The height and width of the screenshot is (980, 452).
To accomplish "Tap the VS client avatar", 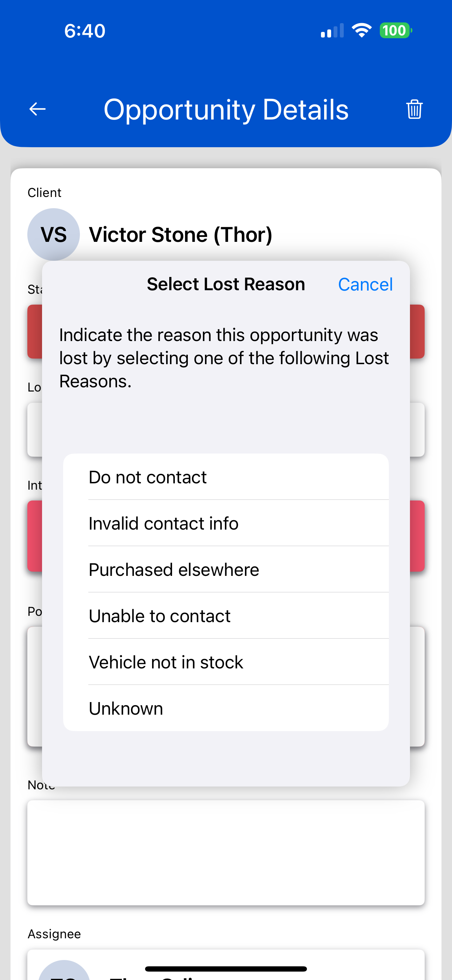I will 54,234.
